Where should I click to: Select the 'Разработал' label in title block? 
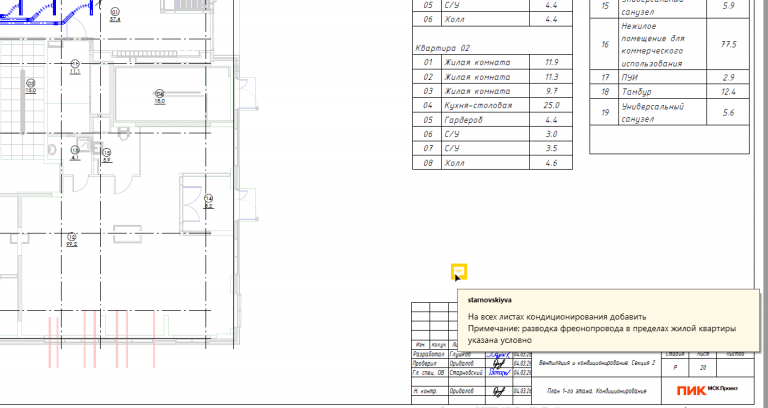pyautogui.click(x=429, y=354)
